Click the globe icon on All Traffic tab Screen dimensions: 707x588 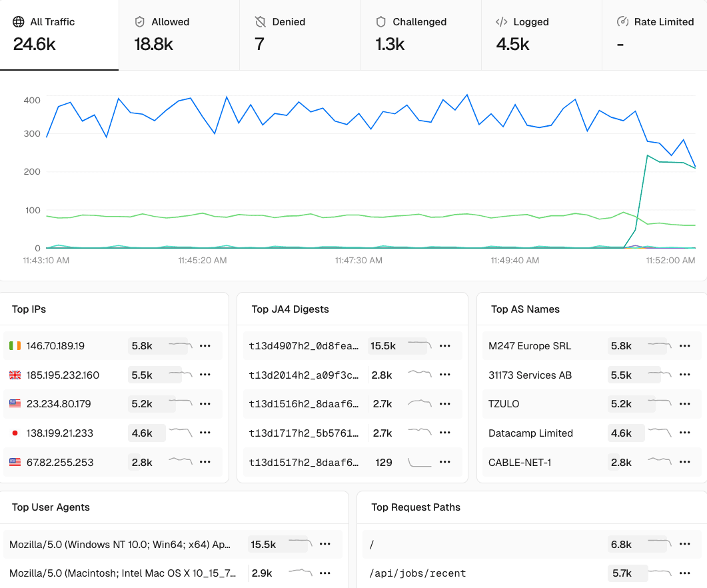click(19, 21)
